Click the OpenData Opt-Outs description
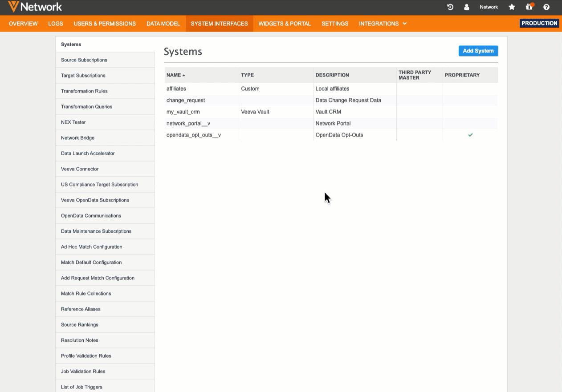 tap(339, 135)
